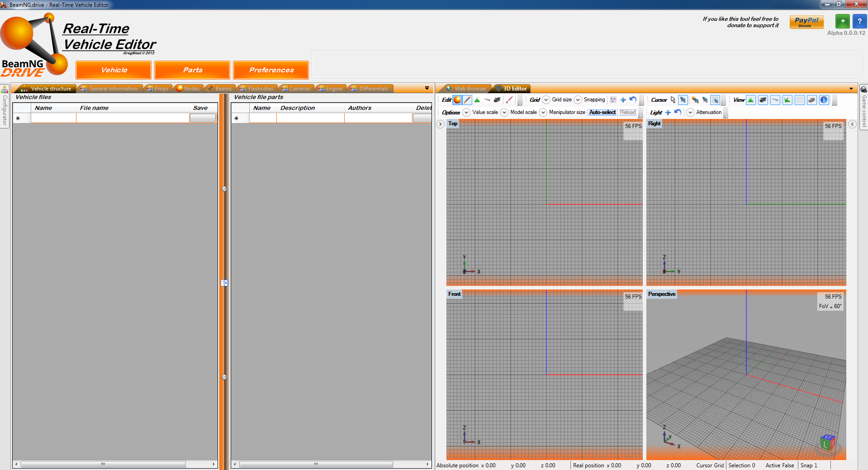
Task: Toggle thin rod visibility in View toolbar
Action: [775, 100]
